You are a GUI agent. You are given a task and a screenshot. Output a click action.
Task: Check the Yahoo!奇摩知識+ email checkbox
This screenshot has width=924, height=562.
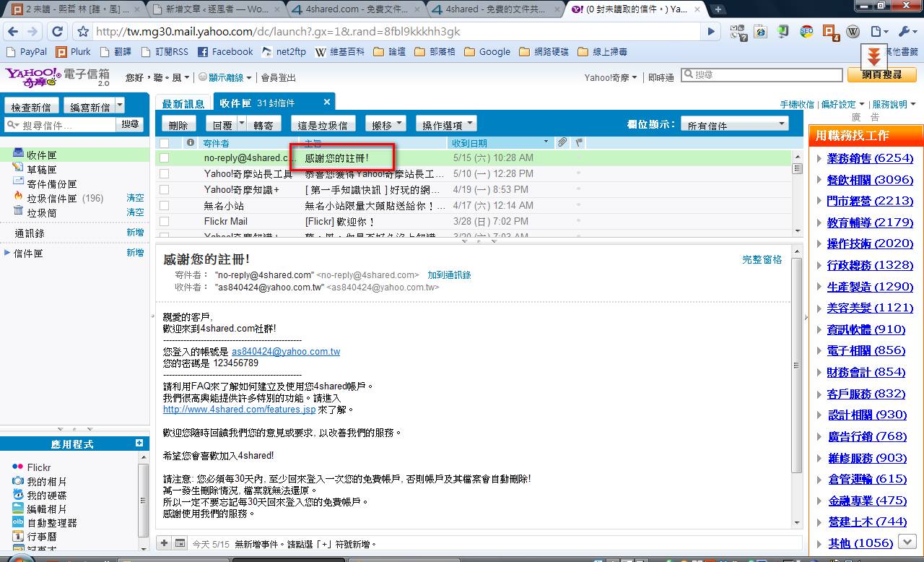pos(164,189)
